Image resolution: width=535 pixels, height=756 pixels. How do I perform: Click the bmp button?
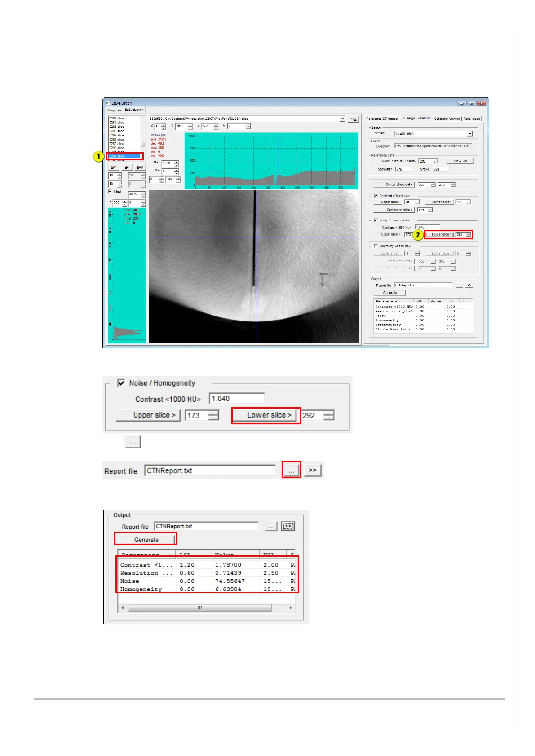point(140,167)
